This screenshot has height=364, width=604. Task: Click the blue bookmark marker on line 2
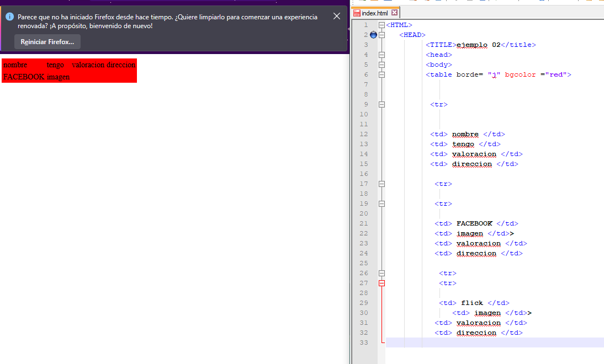click(x=373, y=35)
